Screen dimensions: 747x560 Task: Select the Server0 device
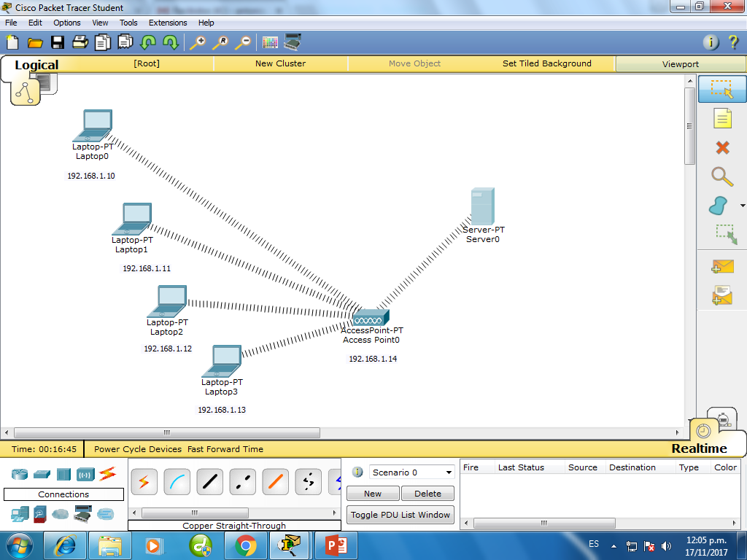coord(483,206)
